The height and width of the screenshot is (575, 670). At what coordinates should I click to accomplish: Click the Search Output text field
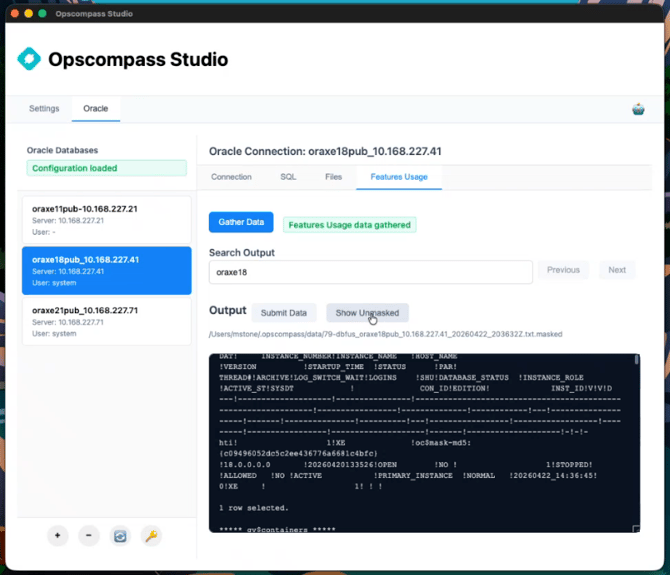(x=370, y=271)
